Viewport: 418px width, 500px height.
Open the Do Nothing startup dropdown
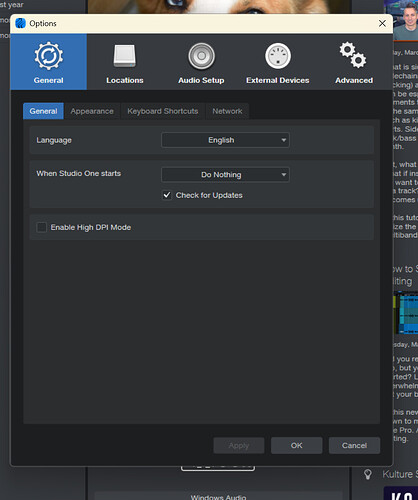pyautogui.click(x=225, y=175)
